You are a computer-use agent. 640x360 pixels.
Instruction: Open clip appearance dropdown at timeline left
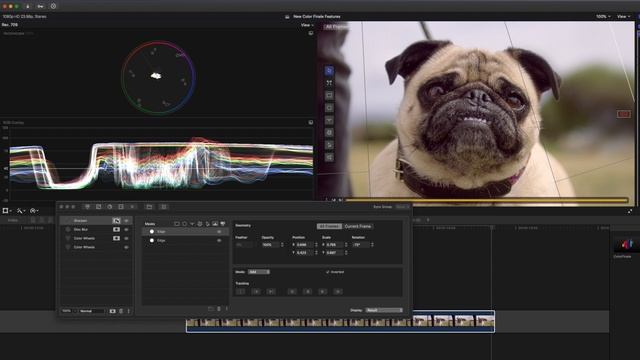pyautogui.click(x=7, y=211)
